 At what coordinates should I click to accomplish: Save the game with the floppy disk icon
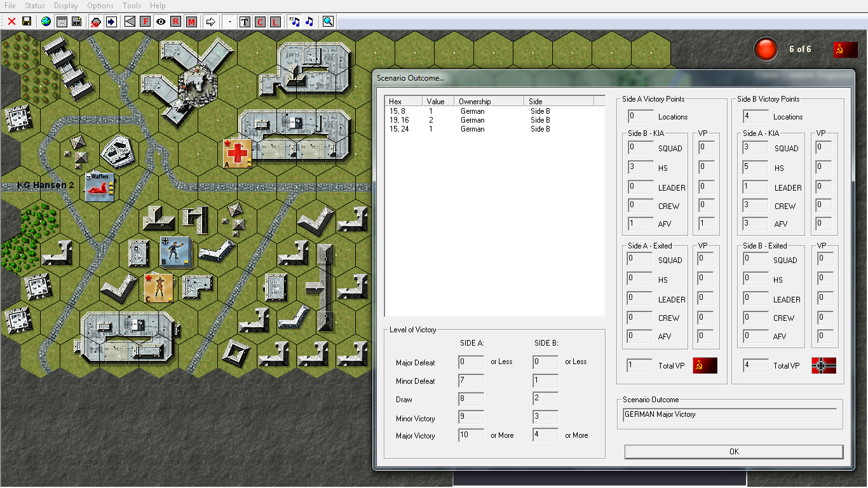(27, 22)
